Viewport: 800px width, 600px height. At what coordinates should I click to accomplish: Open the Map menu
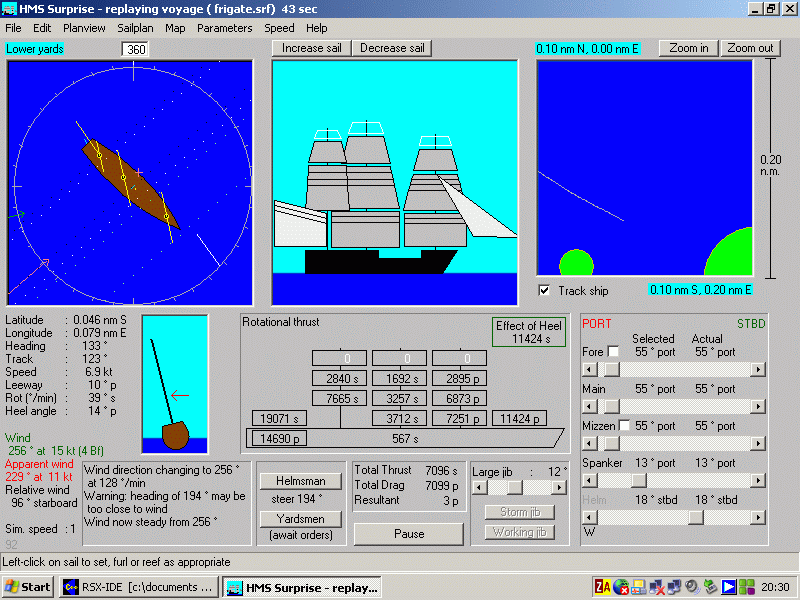coord(175,28)
